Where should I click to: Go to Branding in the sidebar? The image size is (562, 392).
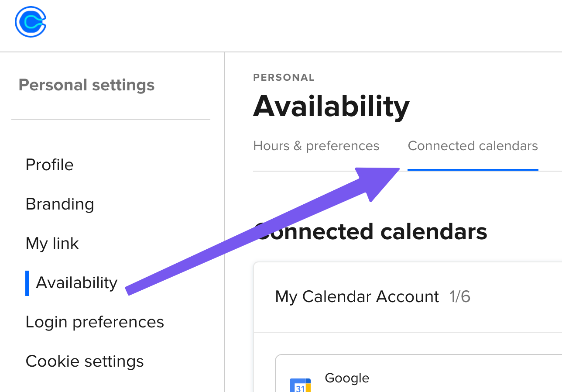60,204
